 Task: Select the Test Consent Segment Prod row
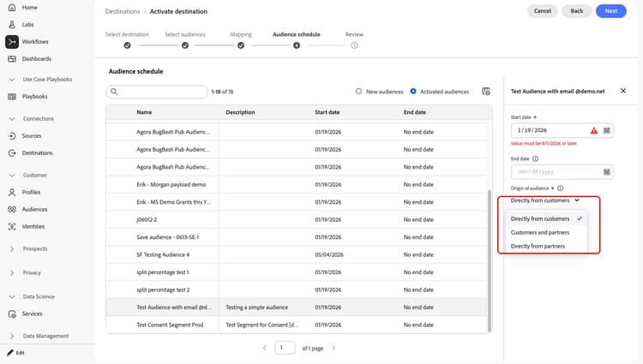click(x=296, y=325)
